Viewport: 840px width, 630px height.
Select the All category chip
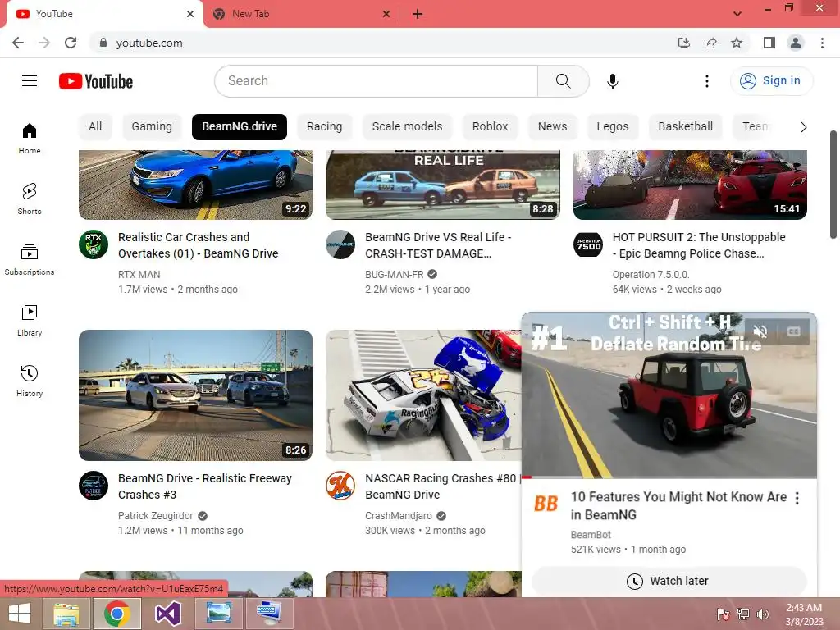95,126
